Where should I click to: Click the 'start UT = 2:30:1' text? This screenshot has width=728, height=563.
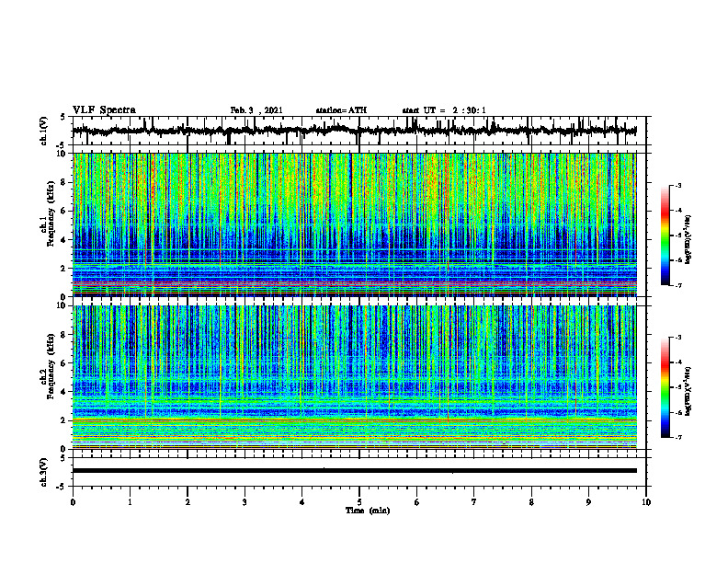coord(444,110)
